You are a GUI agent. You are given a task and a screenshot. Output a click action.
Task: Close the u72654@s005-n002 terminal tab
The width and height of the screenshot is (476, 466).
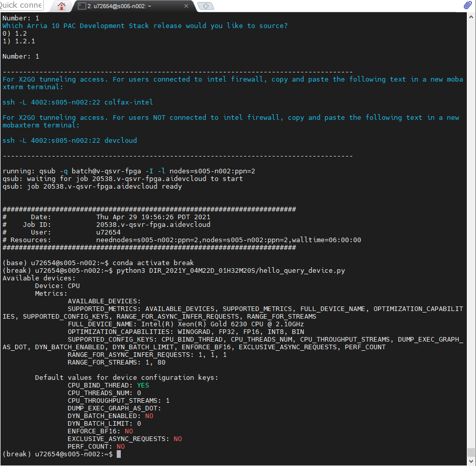point(187,6)
